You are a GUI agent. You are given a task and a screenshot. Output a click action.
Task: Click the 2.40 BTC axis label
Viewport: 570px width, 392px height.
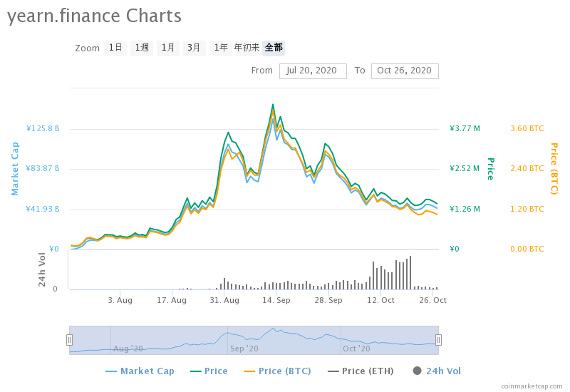527,168
